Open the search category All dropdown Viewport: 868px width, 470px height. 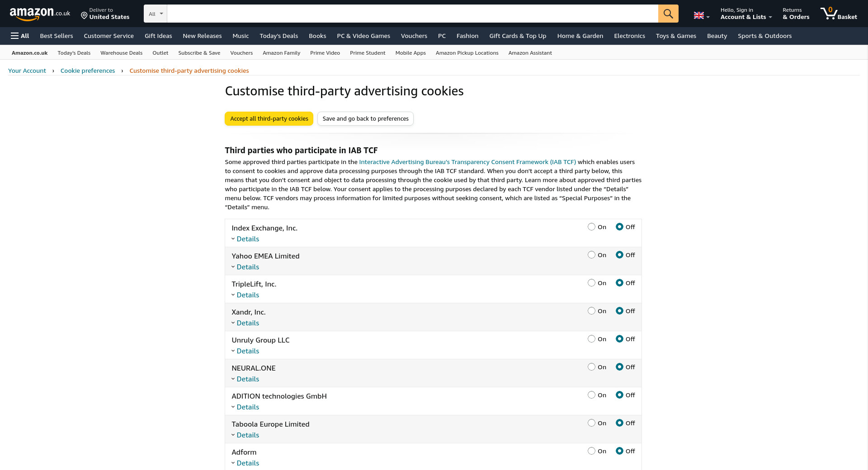156,14
